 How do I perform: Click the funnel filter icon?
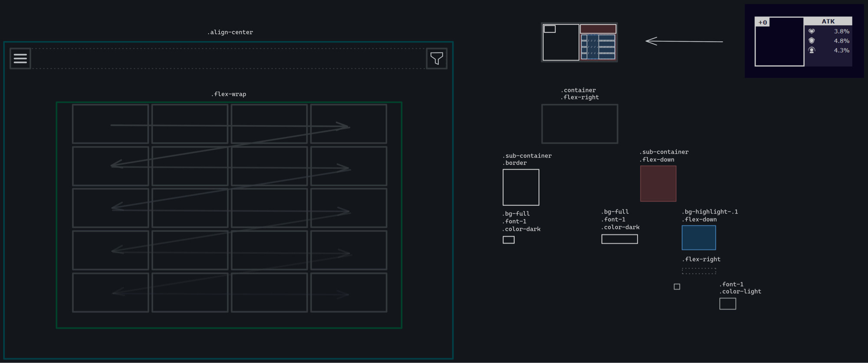click(437, 58)
